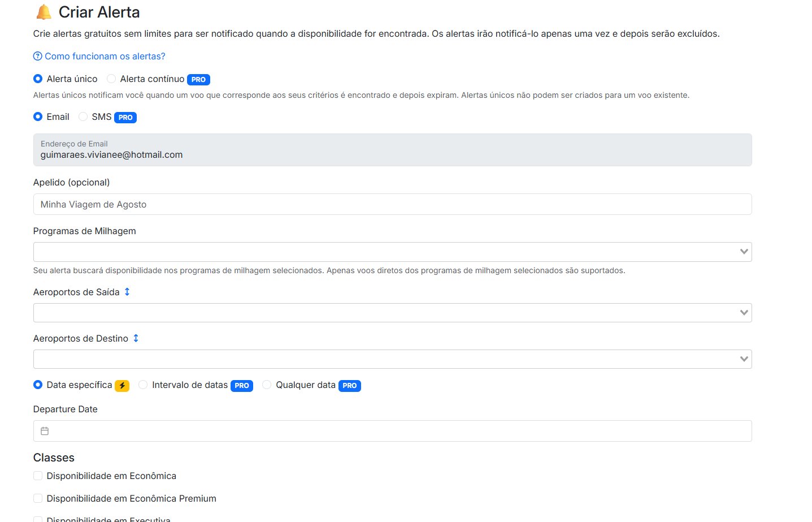Screen dimensions: 812x522
Task: Select the Intervalo de datas option
Action: pyautogui.click(x=144, y=385)
